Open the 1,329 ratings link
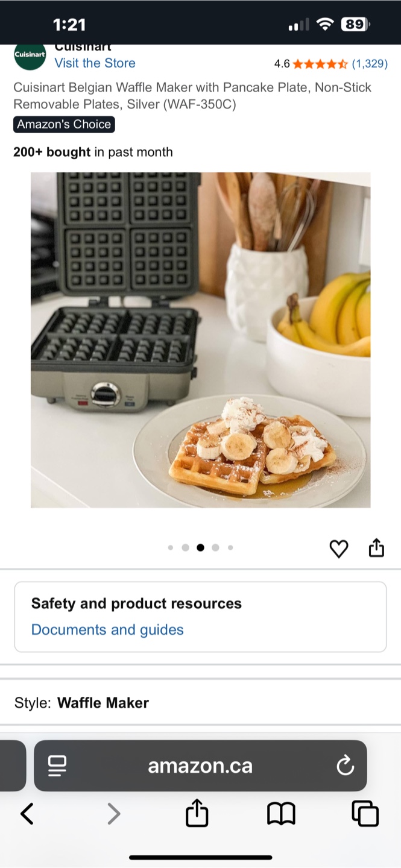Viewport: 401px width, 868px height. (370, 63)
